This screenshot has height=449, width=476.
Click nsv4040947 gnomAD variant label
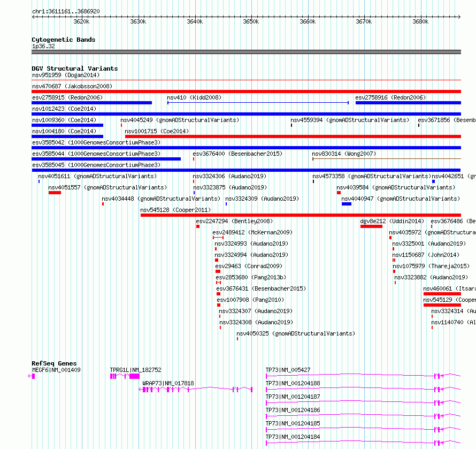coord(401,199)
